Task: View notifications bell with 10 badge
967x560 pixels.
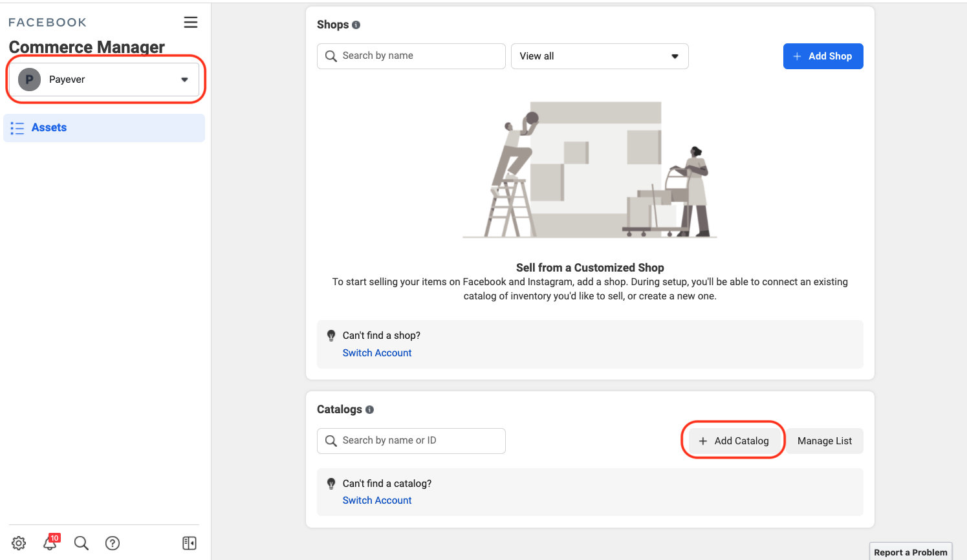Action: click(x=50, y=543)
